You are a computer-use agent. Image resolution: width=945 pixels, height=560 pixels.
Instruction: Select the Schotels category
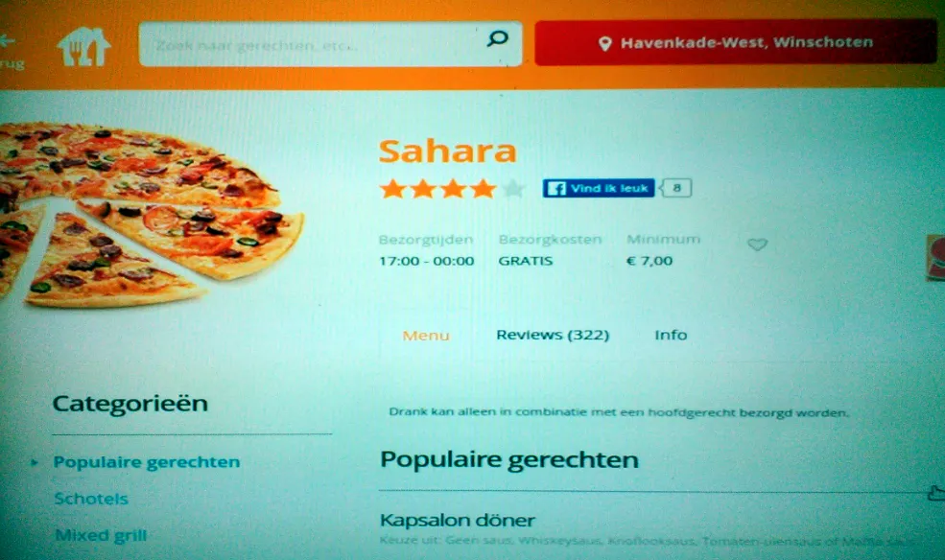click(91, 499)
